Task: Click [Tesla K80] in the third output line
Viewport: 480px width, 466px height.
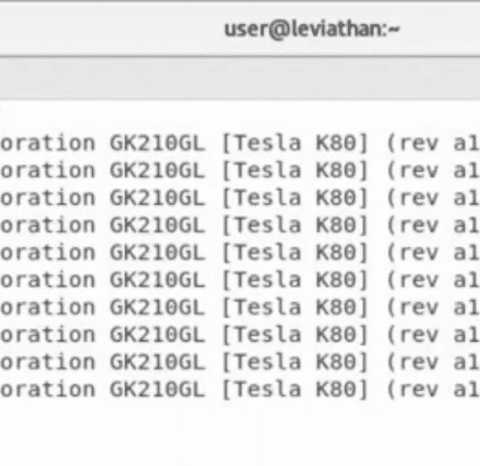Action: 295,198
